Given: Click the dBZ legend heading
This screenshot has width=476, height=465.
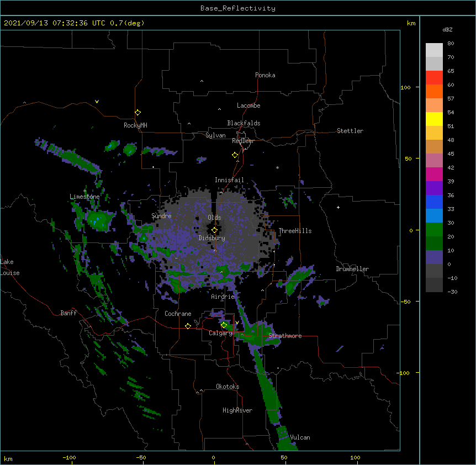Looking at the screenshot, I should click(447, 29).
